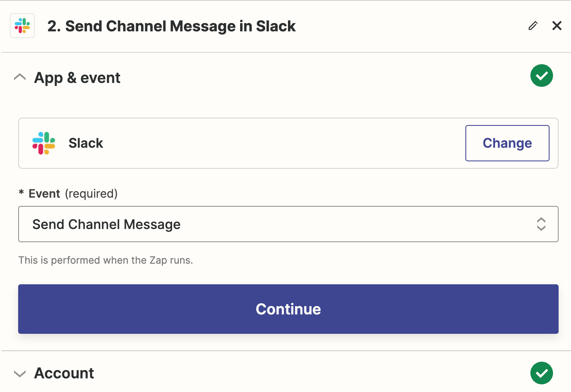Click the Slack logo in the app card
The height and width of the screenshot is (392, 571).
44,143
